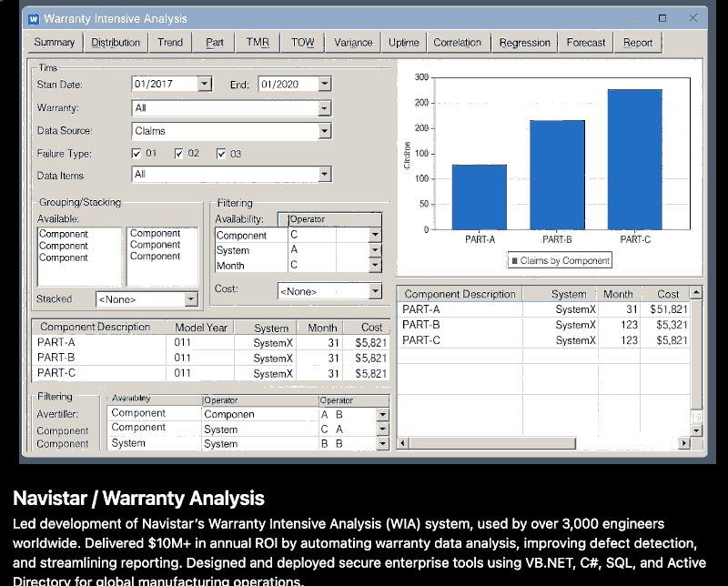728x586 pixels.
Task: Switch to the Summary tab
Action: 54,42
